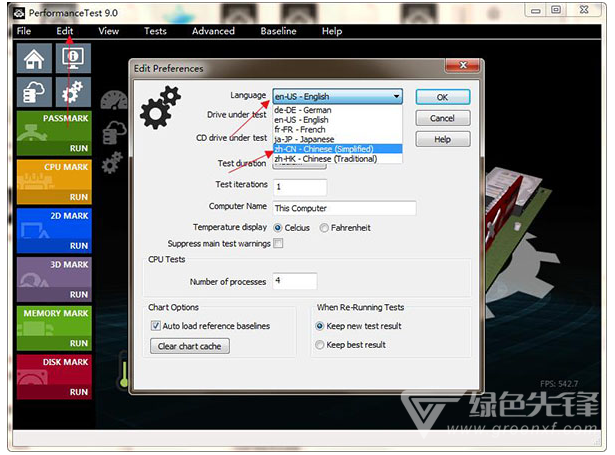
Task: Close the Edit Preferences dialog
Action: [x=463, y=65]
